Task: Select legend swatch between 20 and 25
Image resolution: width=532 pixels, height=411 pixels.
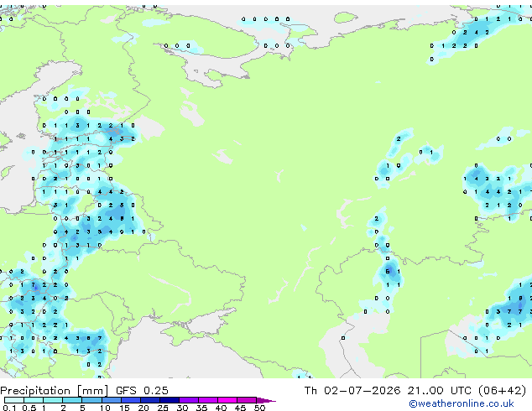Action: (150, 400)
